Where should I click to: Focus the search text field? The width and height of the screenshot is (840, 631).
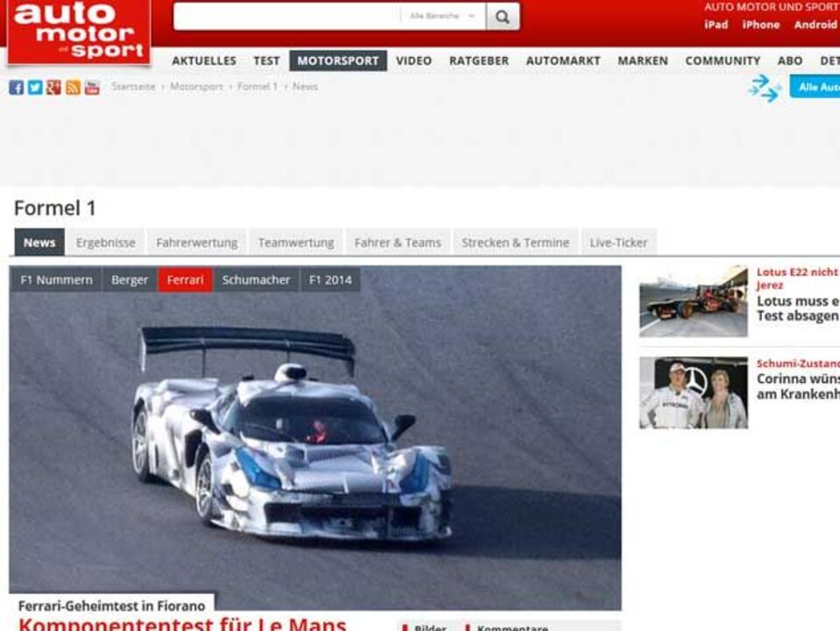point(286,17)
